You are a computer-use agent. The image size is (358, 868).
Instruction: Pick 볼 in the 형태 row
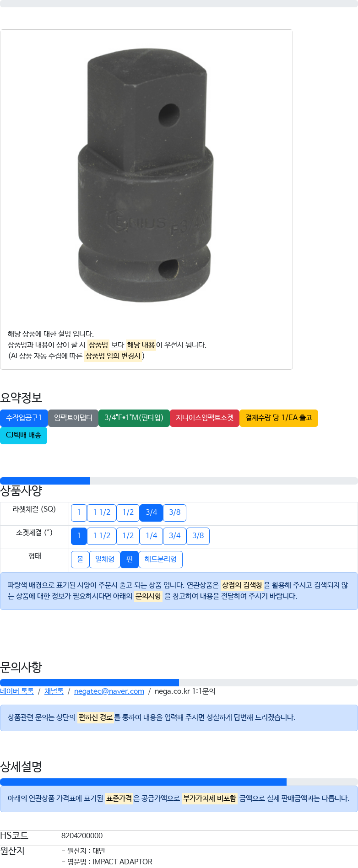tap(80, 559)
